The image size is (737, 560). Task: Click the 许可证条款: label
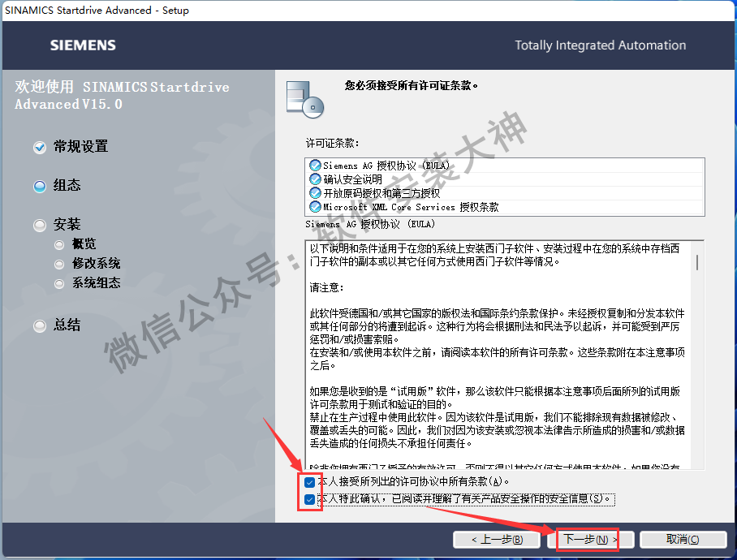tap(332, 144)
